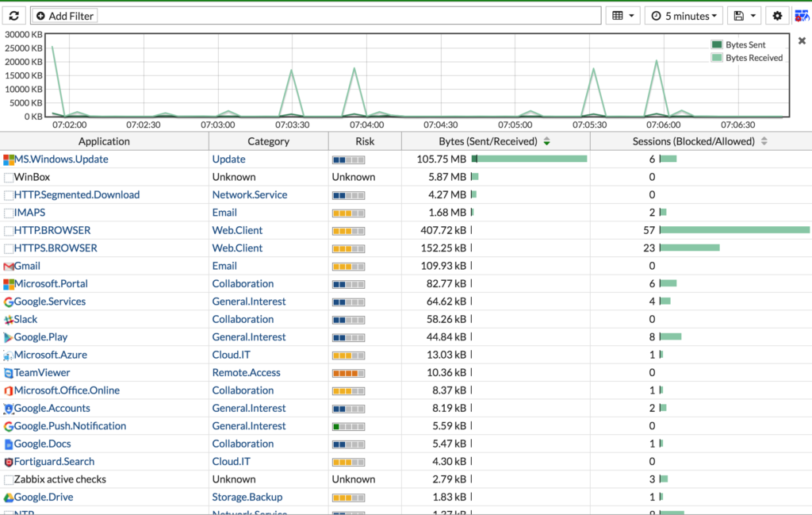Open the settings gear icon
Image resolution: width=812 pixels, height=515 pixels.
(x=777, y=16)
